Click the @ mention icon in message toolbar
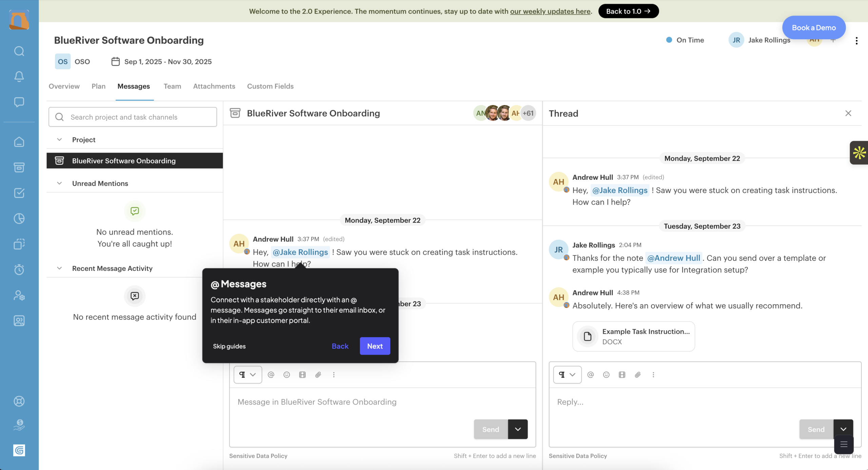868x470 pixels. [271, 375]
